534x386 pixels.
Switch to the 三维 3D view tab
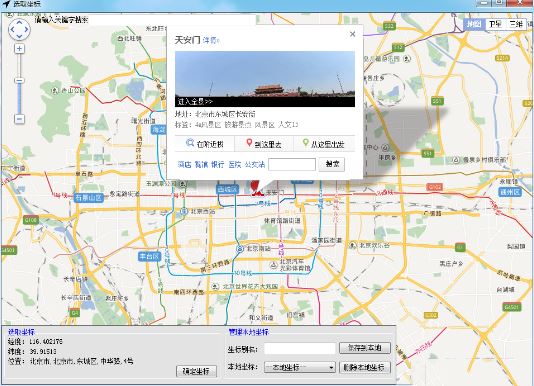[x=516, y=24]
